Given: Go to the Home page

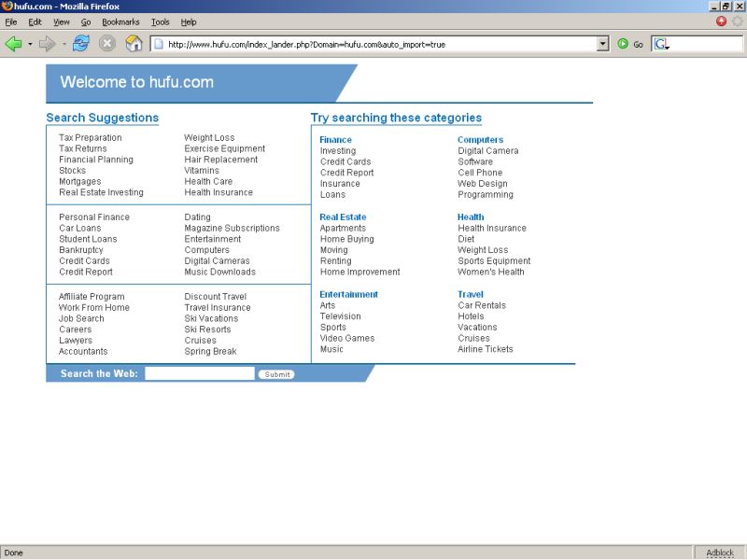Looking at the screenshot, I should [134, 44].
